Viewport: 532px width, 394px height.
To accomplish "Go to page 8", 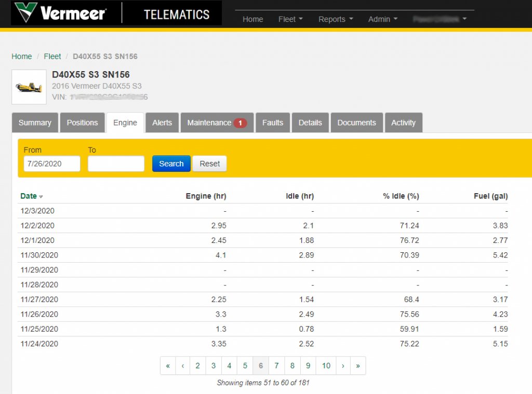I will (292, 365).
